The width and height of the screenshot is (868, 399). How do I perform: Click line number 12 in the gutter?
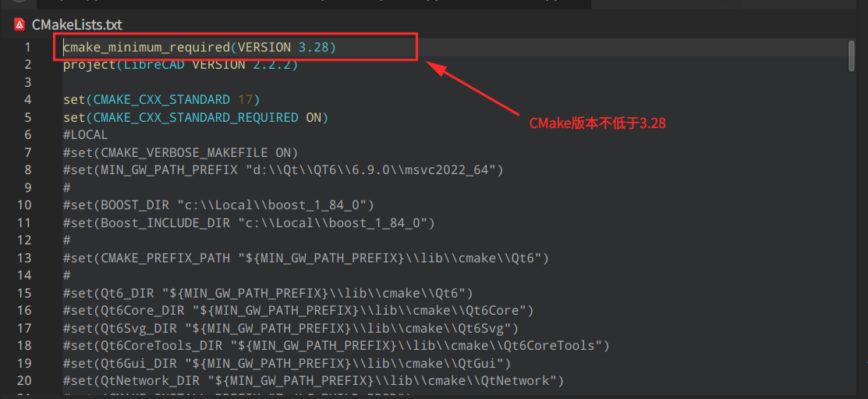24,240
